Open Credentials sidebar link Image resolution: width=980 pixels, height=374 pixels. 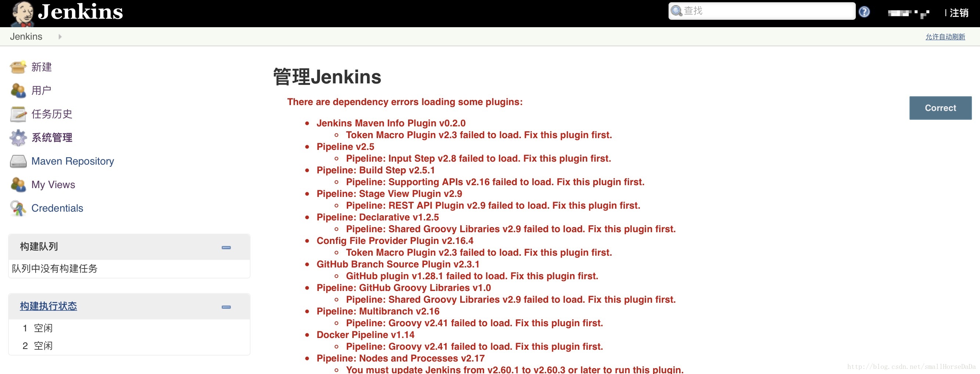click(57, 208)
